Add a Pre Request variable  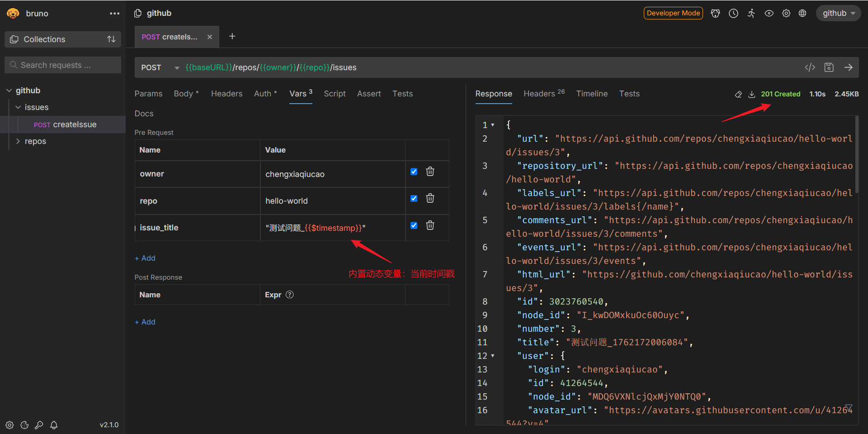click(x=145, y=258)
